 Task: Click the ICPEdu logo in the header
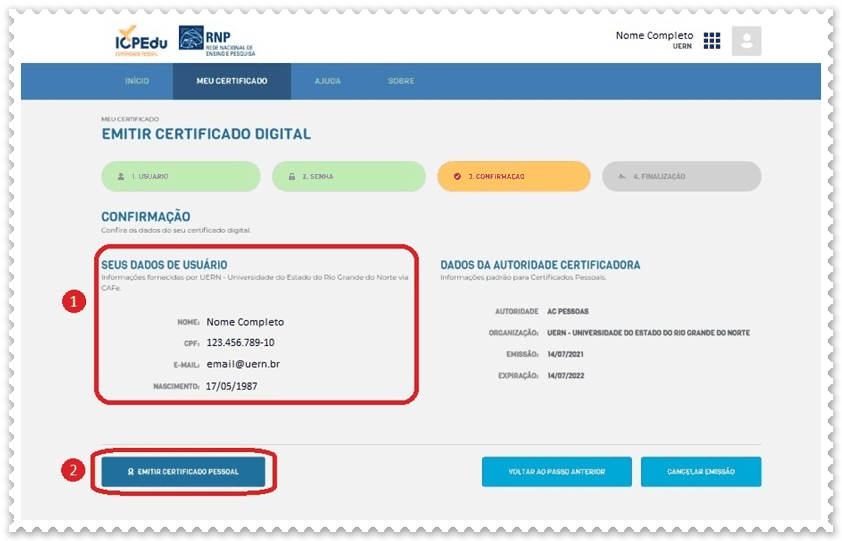140,40
